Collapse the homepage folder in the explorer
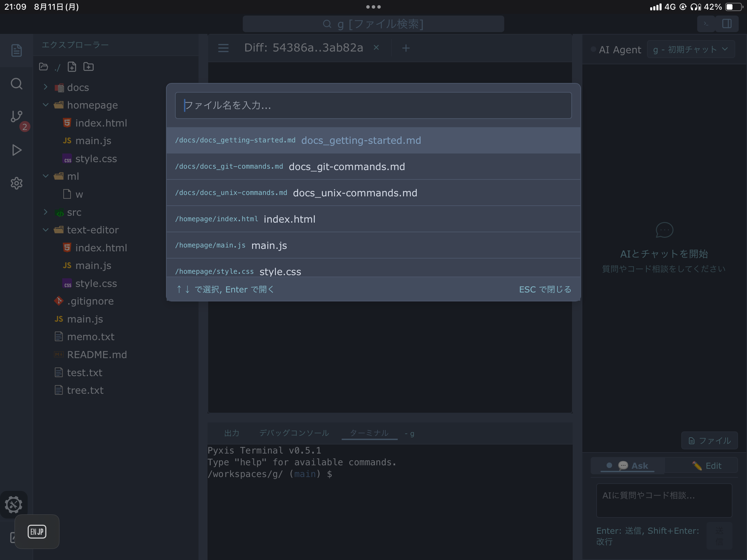Viewport: 747px width, 560px height. click(46, 105)
